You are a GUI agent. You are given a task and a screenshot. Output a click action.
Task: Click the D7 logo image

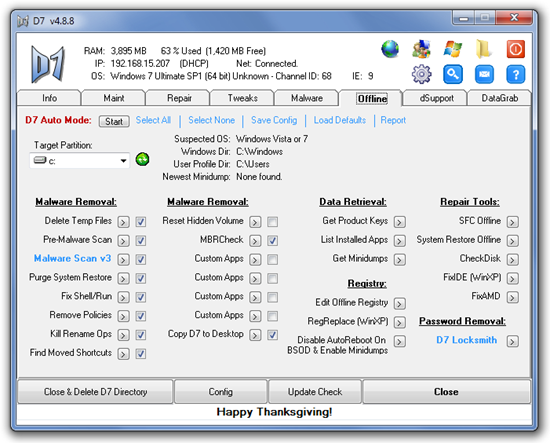pos(48,64)
